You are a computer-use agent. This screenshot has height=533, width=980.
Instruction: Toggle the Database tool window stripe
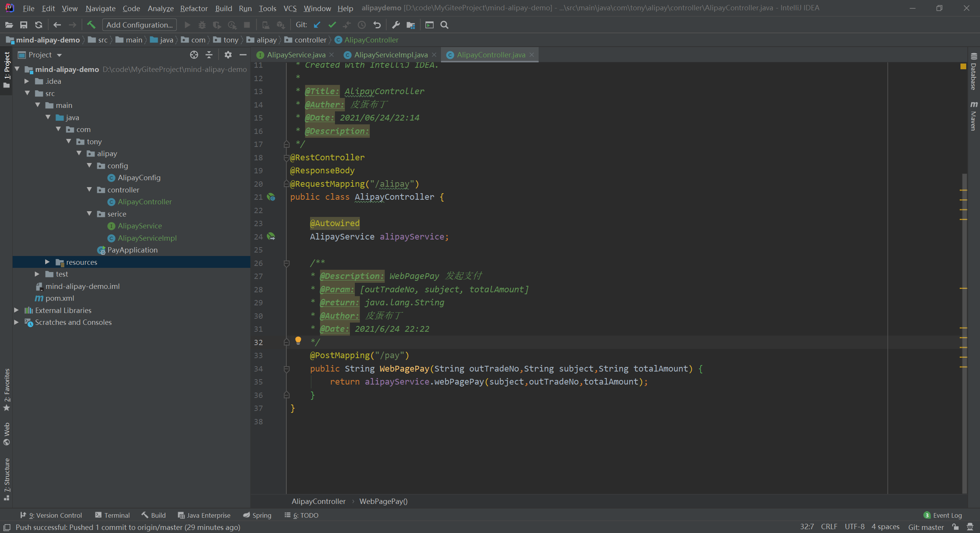pos(973,73)
